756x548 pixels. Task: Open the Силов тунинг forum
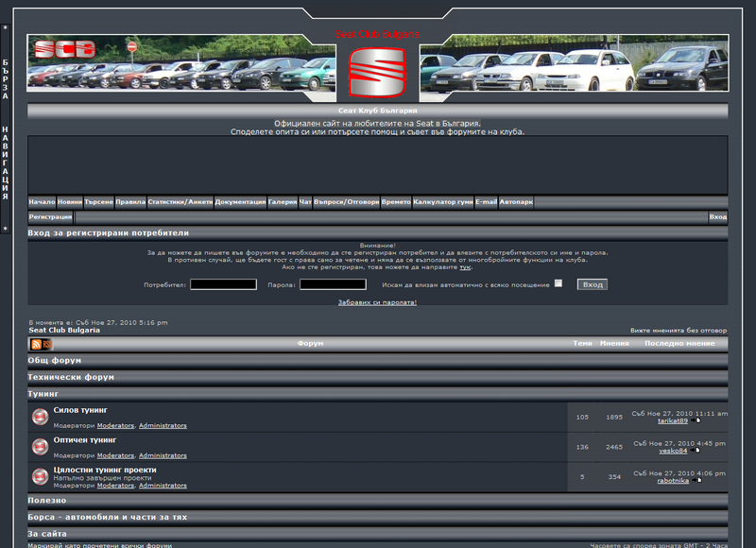click(80, 410)
